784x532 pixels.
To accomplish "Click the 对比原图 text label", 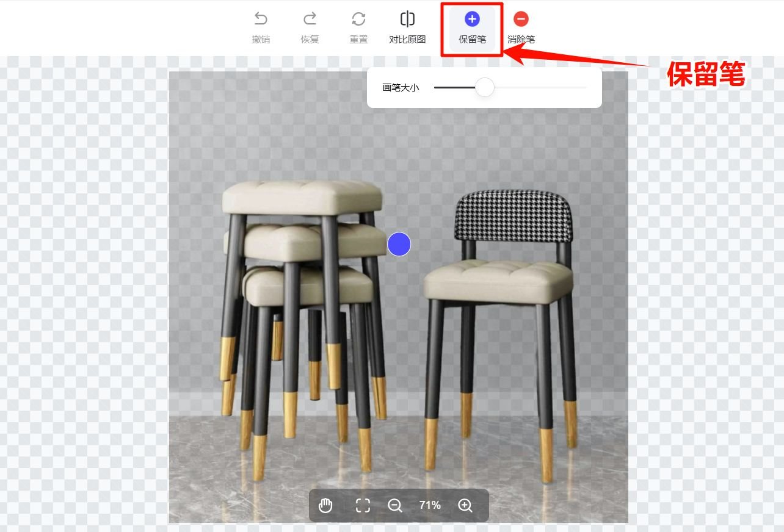I will coord(407,39).
